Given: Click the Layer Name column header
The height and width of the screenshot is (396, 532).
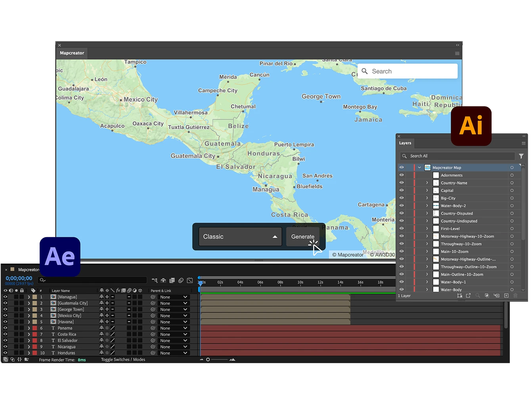Looking at the screenshot, I should click(61, 291).
